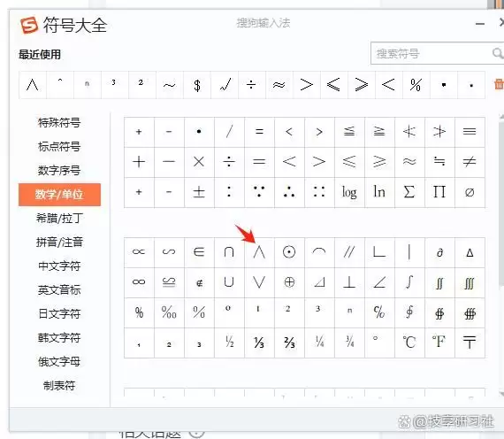Click the infinity ∞ symbol
The height and width of the screenshot is (439, 504).
tap(139, 282)
